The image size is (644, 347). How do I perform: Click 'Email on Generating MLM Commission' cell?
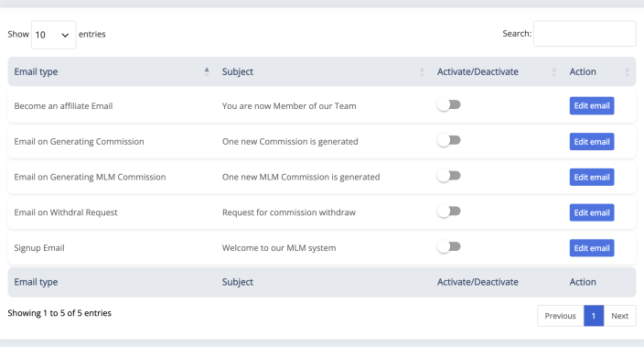(90, 177)
